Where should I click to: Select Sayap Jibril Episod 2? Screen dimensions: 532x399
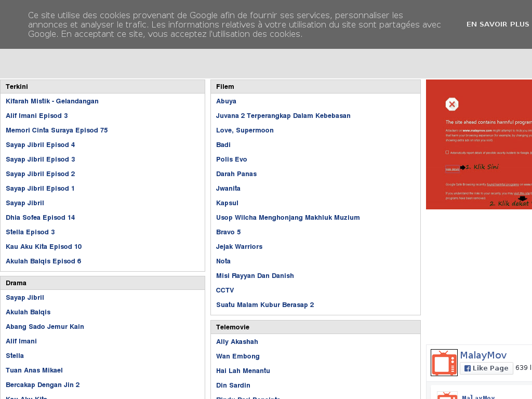click(x=41, y=174)
